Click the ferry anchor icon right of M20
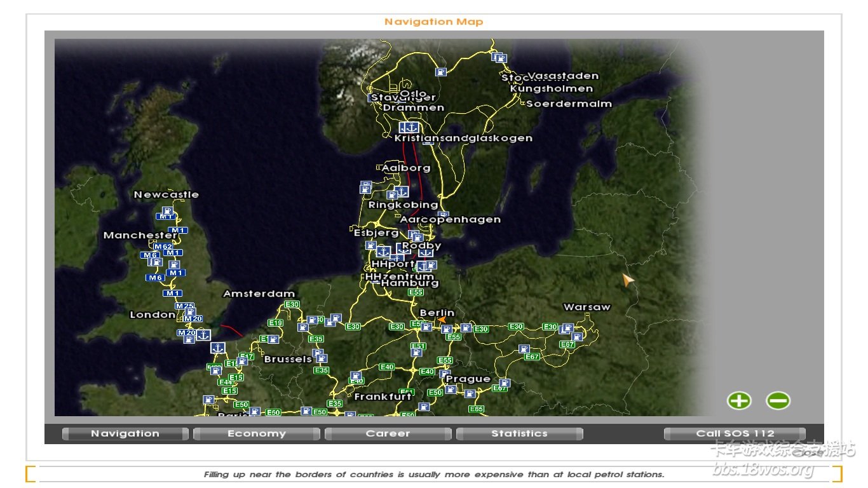868x488 pixels. pyautogui.click(x=203, y=334)
